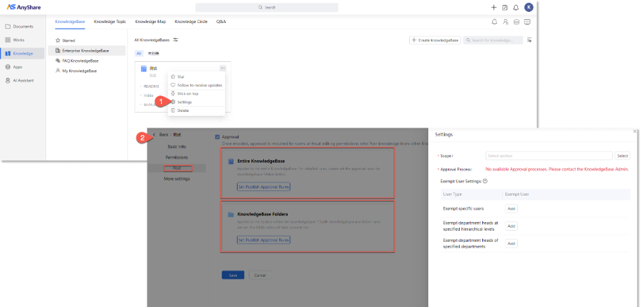
Task: Open the three-dots menu on the KnowledgeBase card
Action: [x=223, y=68]
